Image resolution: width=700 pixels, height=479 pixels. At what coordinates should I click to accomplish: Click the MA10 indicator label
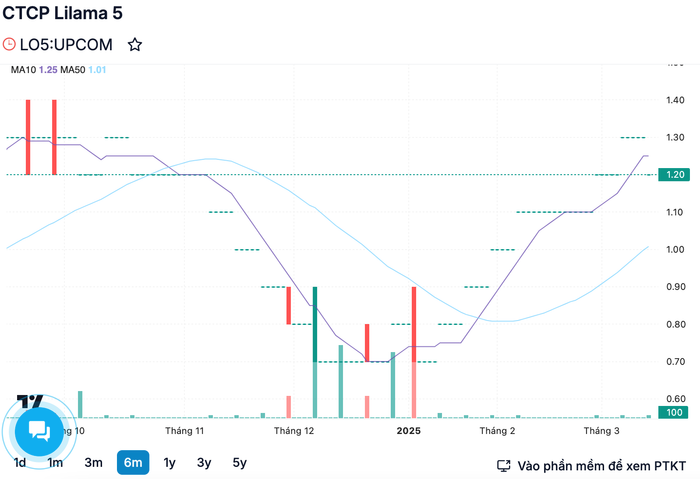tap(23, 70)
